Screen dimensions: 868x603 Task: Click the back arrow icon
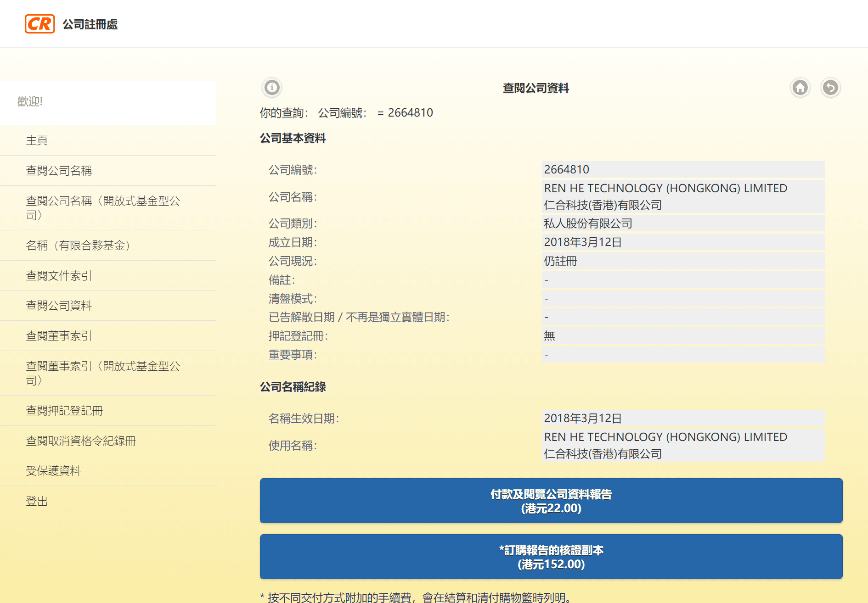click(830, 87)
